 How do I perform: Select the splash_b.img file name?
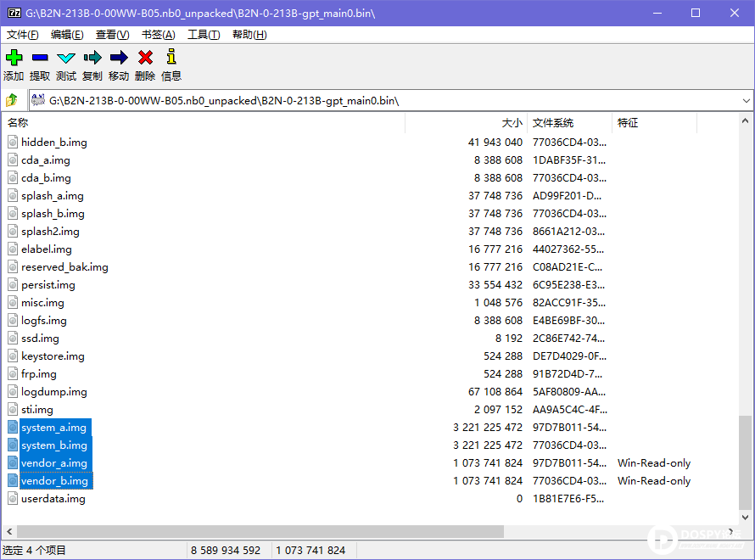click(x=53, y=213)
